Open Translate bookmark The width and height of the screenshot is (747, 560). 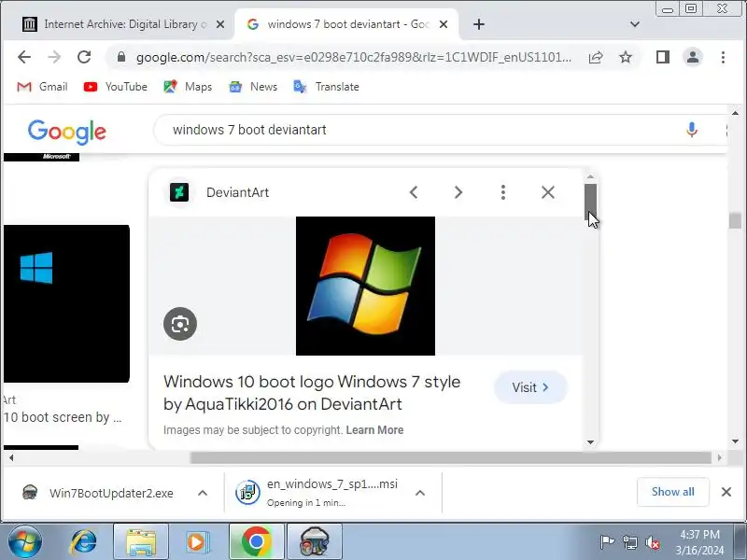(x=326, y=87)
